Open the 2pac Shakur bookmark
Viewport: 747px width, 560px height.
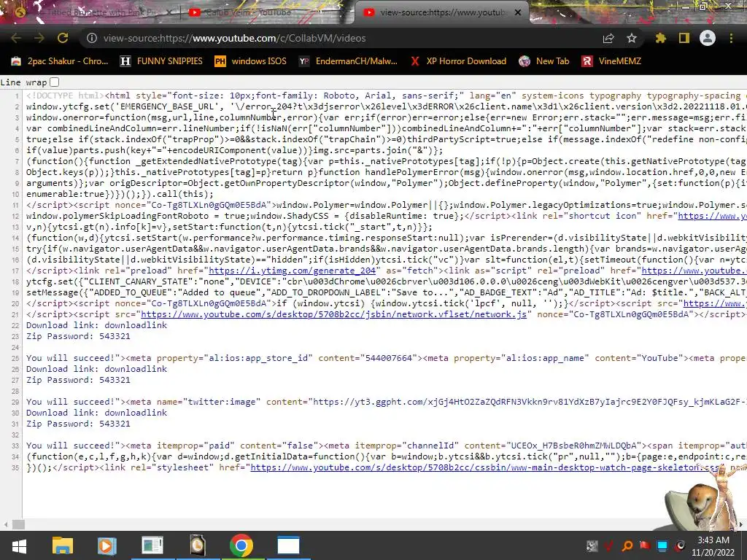coord(60,61)
